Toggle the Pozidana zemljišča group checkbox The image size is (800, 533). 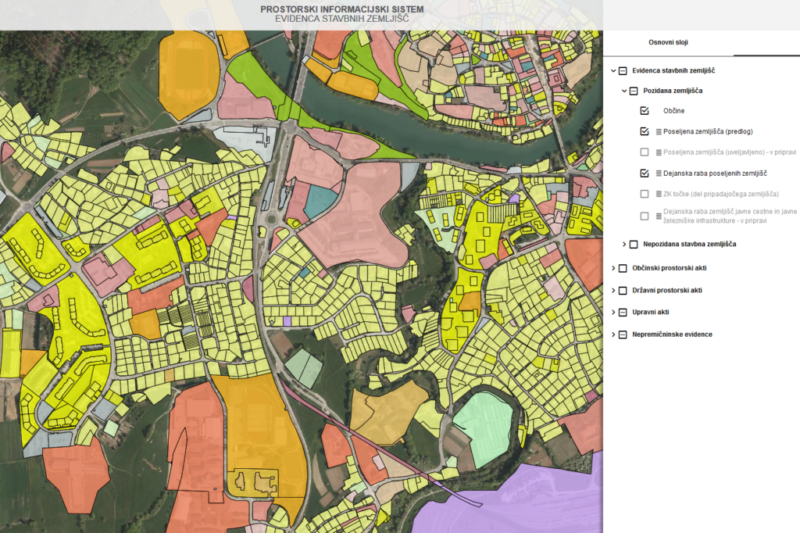634,91
